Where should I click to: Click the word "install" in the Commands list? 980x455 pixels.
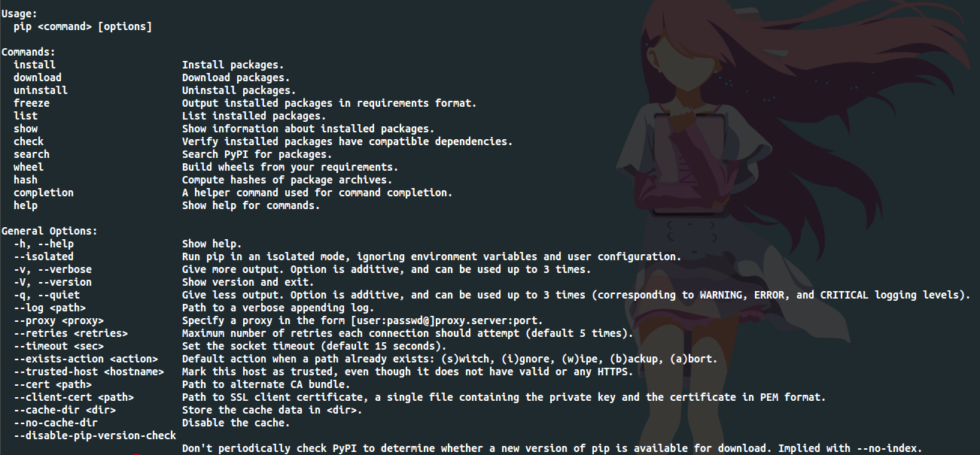(x=35, y=65)
